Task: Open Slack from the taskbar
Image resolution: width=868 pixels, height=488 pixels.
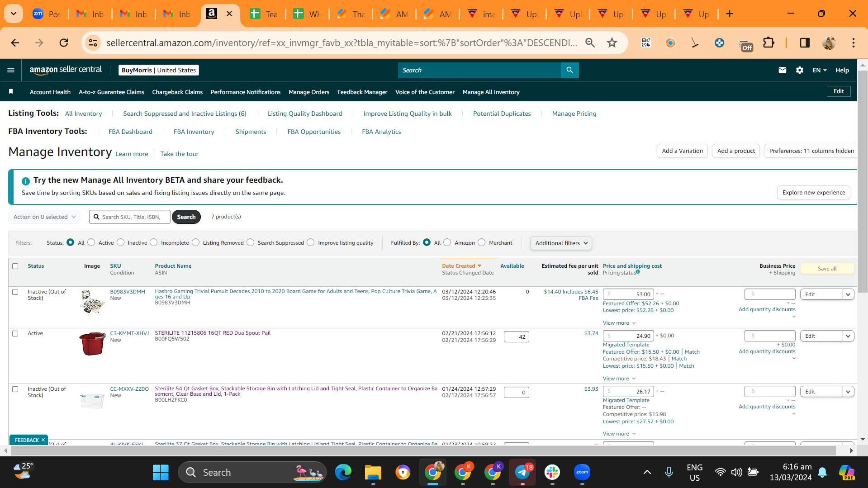Action: tap(552, 472)
